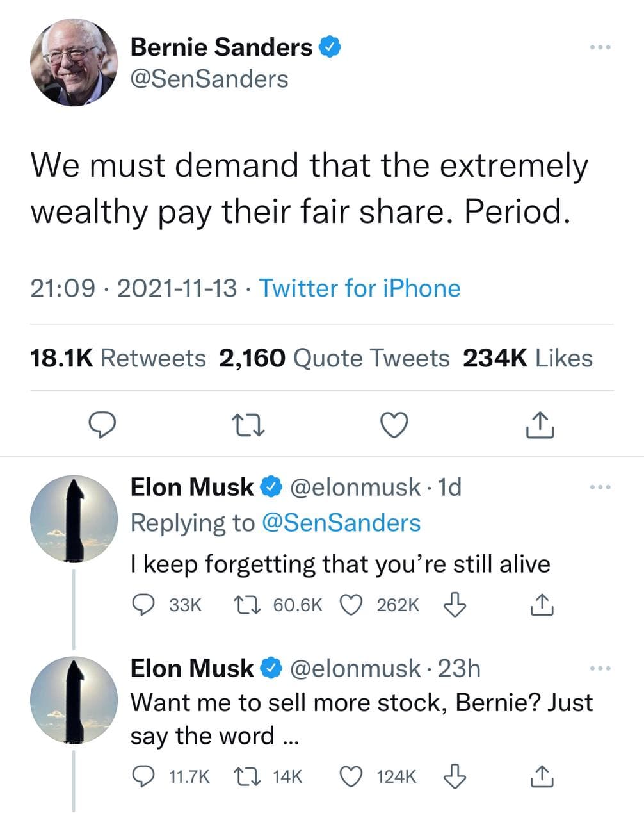Viewport: 644px width, 820px height.
Task: Click the @SenSanders mention in reply
Action: pyautogui.click(x=341, y=523)
